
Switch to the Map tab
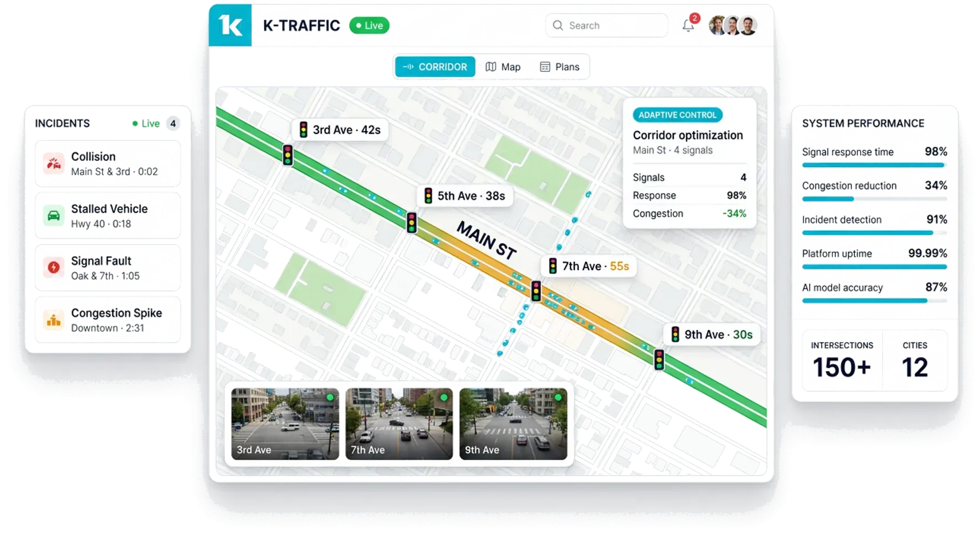(x=503, y=67)
